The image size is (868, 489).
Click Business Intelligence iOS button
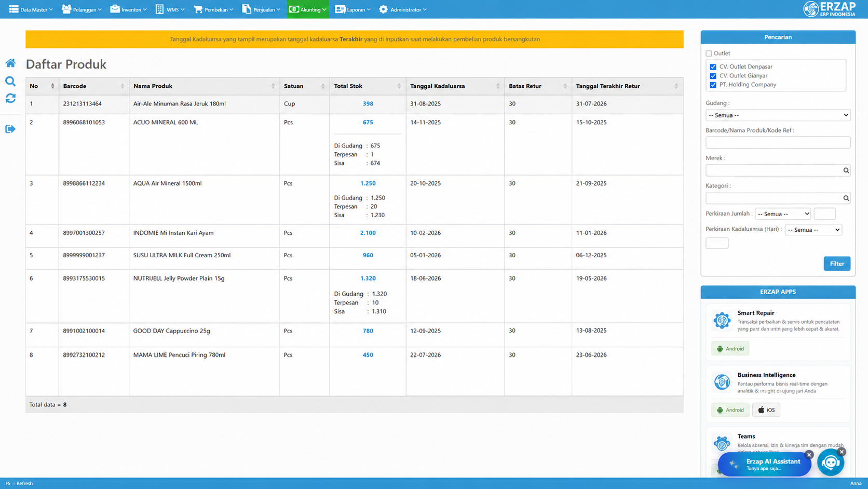pyautogui.click(x=766, y=410)
